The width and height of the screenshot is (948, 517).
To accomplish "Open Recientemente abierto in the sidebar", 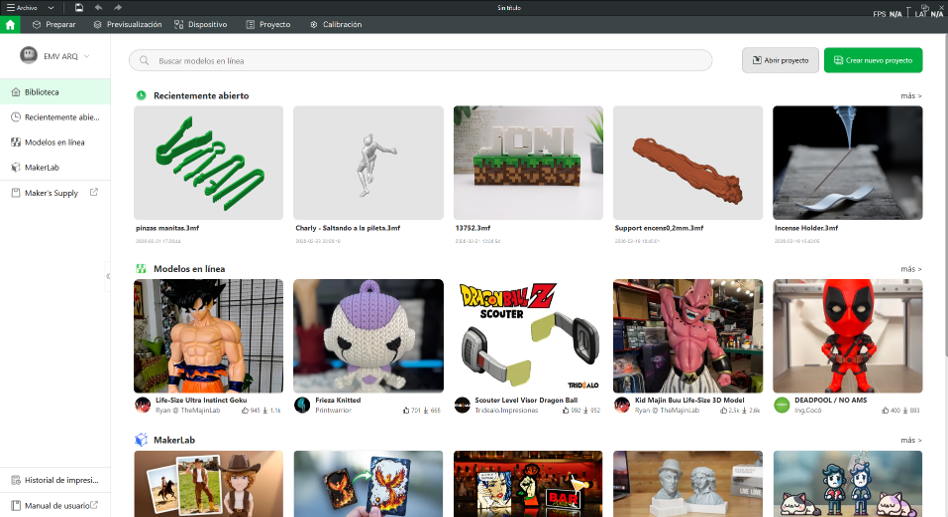I will [55, 117].
